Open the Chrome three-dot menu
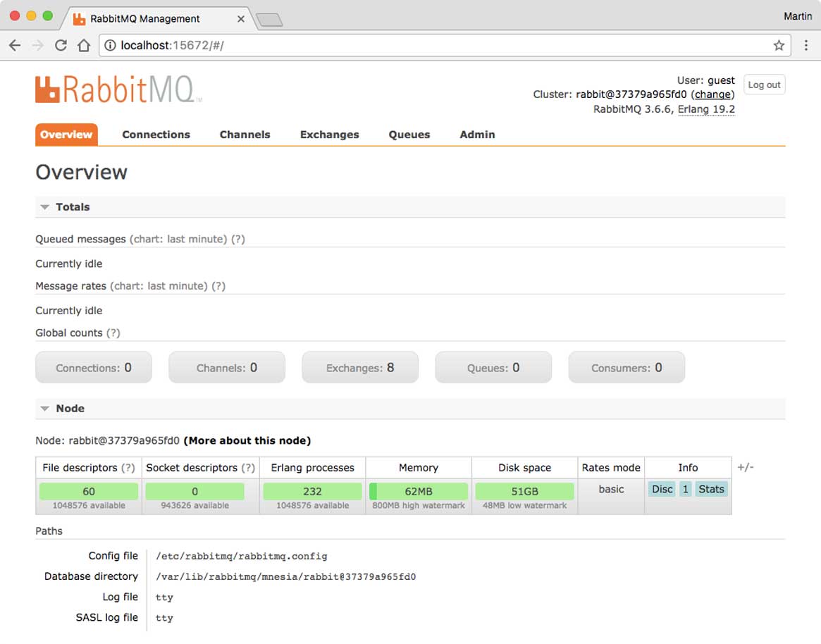 point(806,46)
